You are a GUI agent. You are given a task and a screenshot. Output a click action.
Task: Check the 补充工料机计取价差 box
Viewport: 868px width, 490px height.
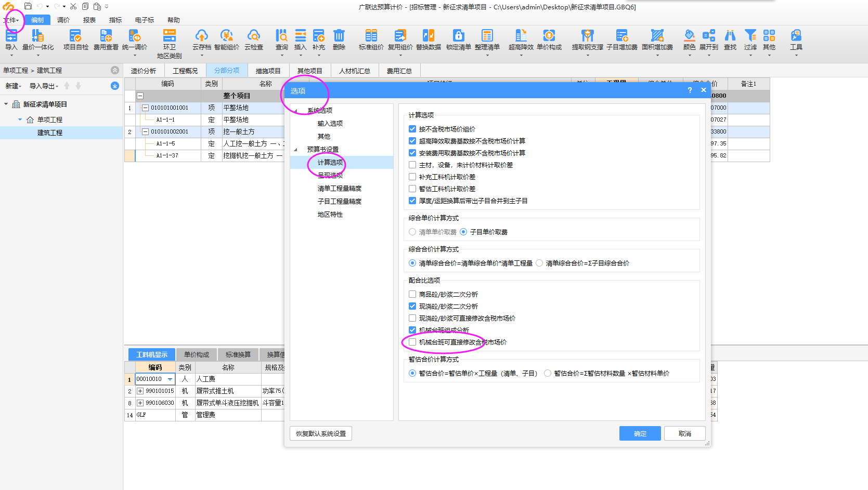(412, 177)
